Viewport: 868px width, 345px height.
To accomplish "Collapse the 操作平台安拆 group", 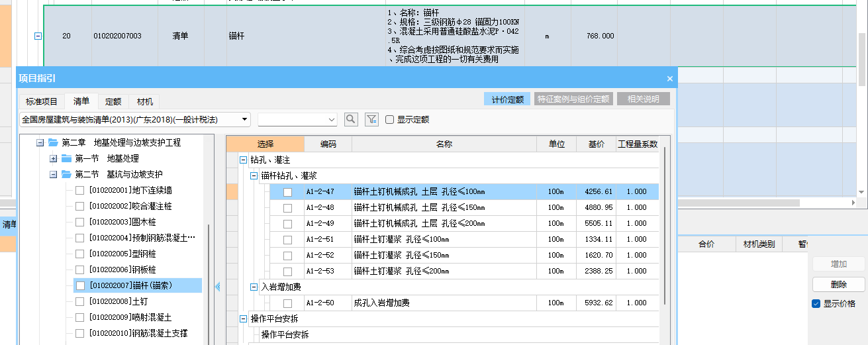I will coord(243,319).
